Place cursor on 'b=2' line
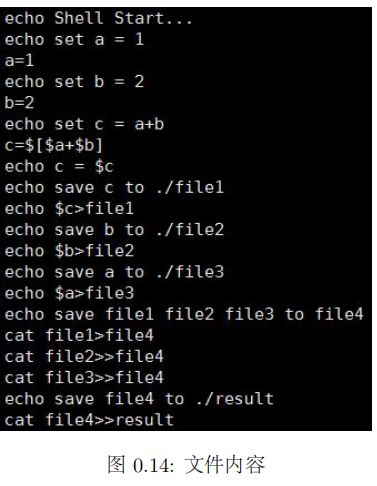This screenshot has width=377, height=486. pos(19,103)
